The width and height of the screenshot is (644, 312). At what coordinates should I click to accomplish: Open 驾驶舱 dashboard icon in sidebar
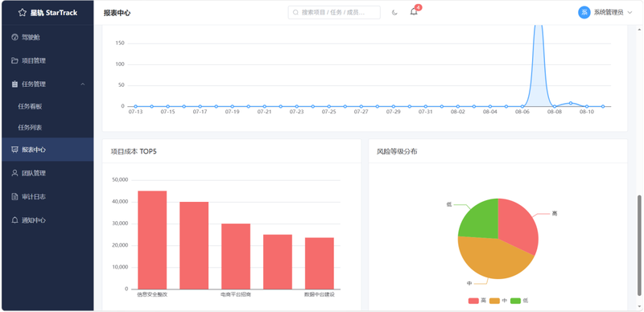(x=14, y=37)
